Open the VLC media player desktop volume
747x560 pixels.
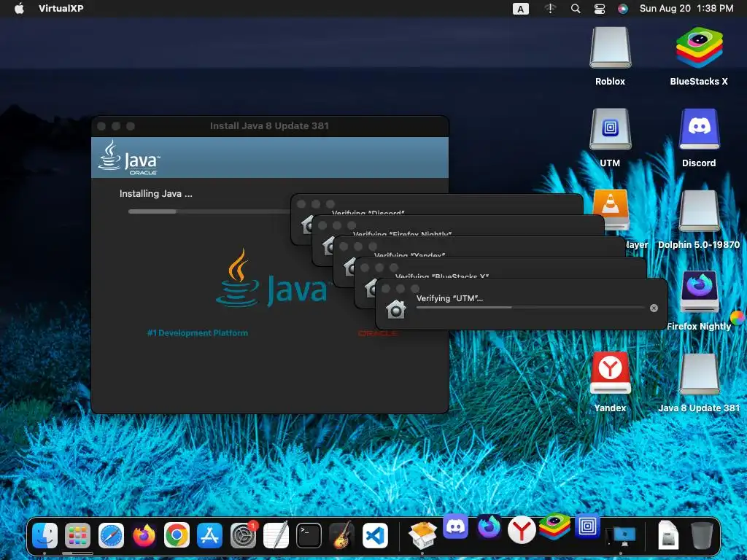611,209
